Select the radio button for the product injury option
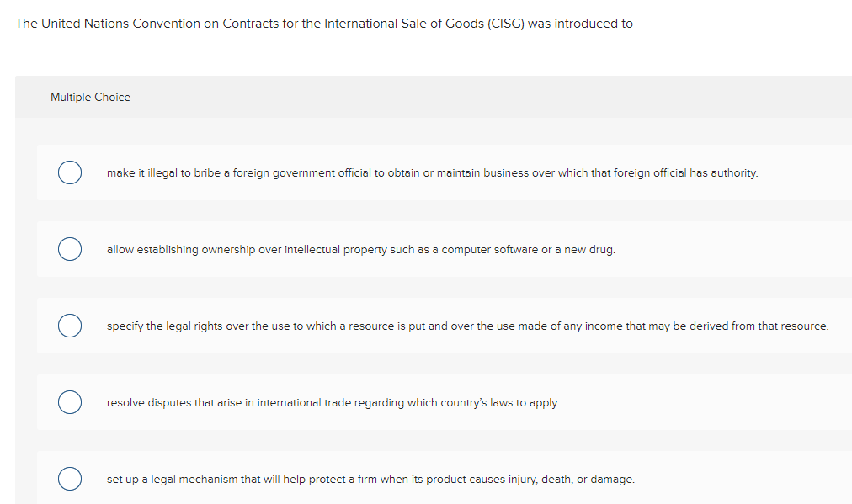The image size is (852, 504). (70, 479)
